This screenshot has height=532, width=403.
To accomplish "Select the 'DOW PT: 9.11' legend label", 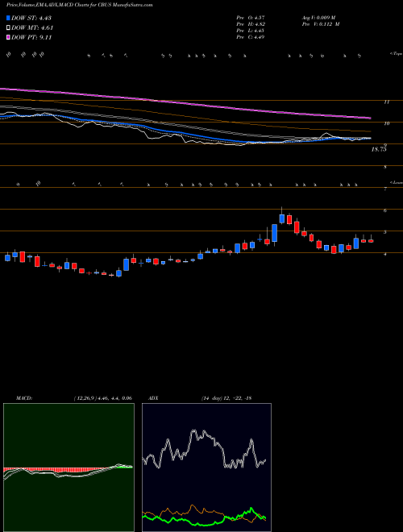I will pyautogui.click(x=31, y=37).
